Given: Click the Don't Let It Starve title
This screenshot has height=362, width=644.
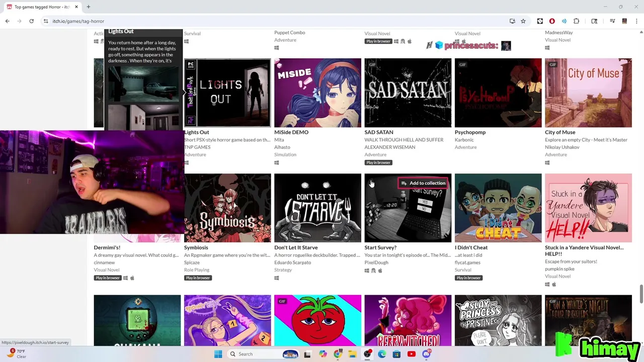Looking at the screenshot, I should [x=296, y=247].
